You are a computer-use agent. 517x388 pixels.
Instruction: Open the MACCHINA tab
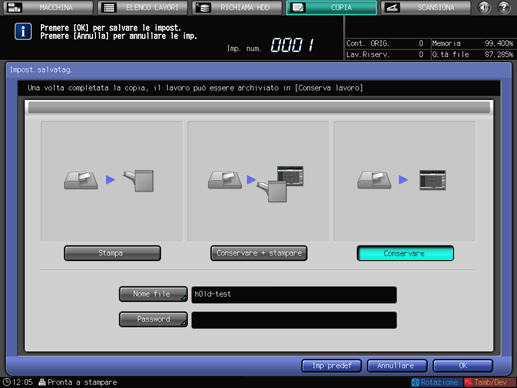(x=48, y=7)
